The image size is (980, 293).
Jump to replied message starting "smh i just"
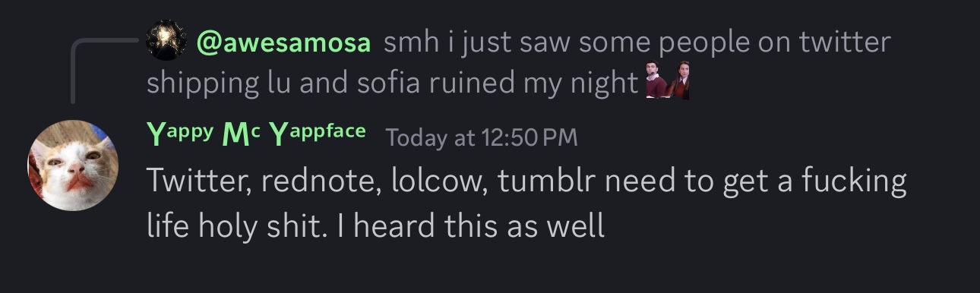tap(519, 62)
